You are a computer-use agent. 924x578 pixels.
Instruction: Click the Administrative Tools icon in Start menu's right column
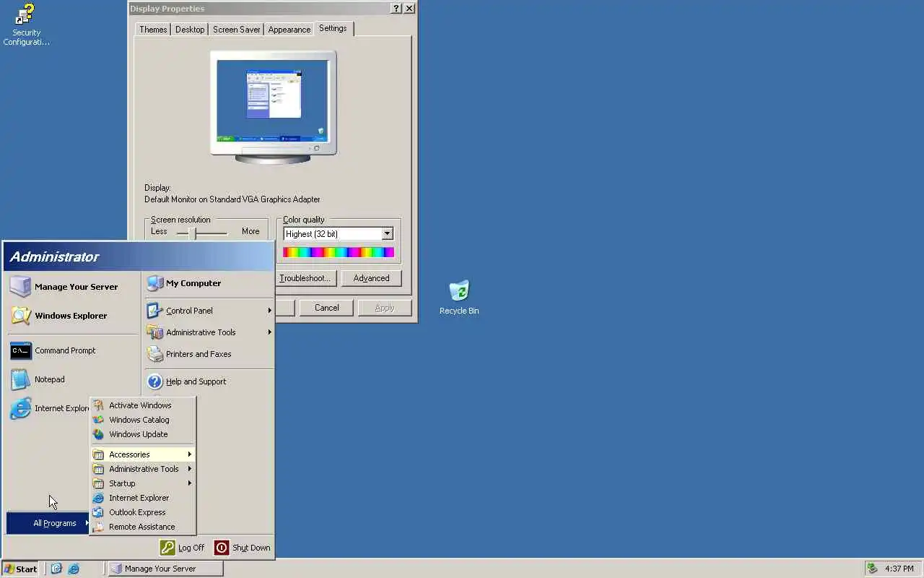click(154, 332)
